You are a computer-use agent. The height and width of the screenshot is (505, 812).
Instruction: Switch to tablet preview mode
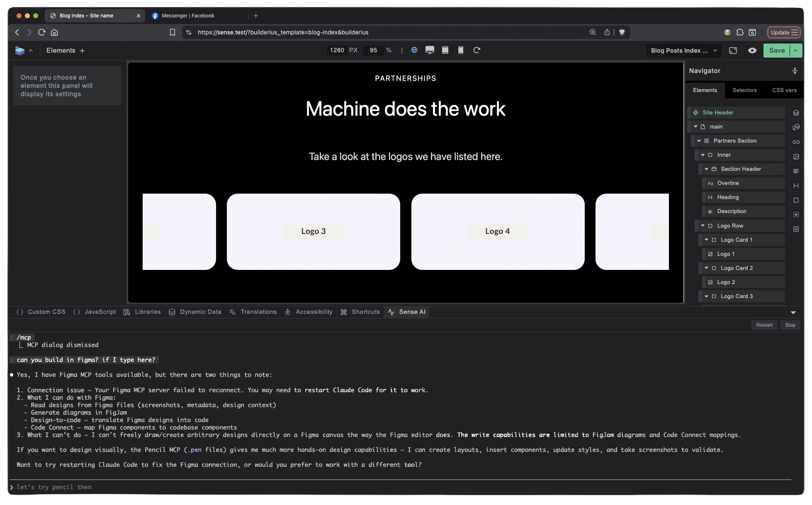(x=445, y=50)
